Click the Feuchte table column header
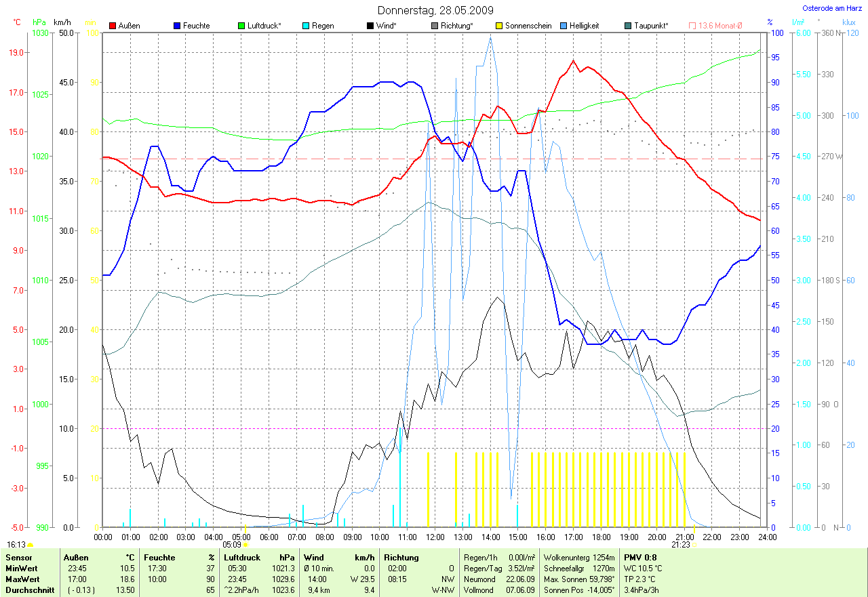This screenshot has width=868, height=597. (159, 557)
